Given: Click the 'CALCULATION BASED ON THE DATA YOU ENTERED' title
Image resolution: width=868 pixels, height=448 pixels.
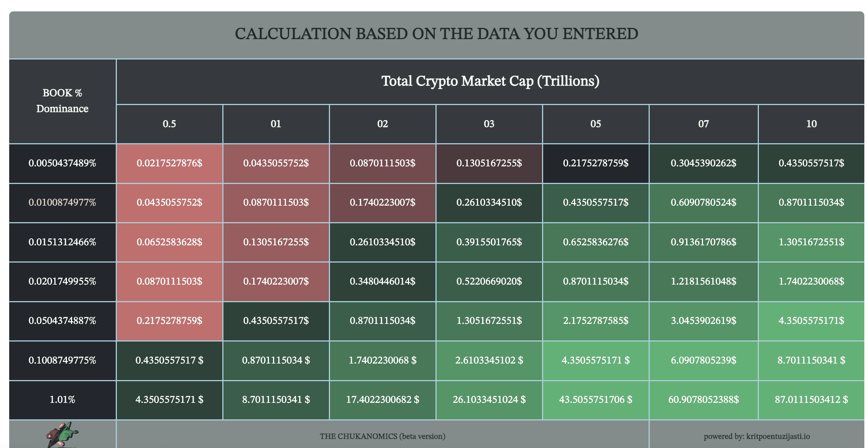Looking at the screenshot, I should tap(436, 34).
